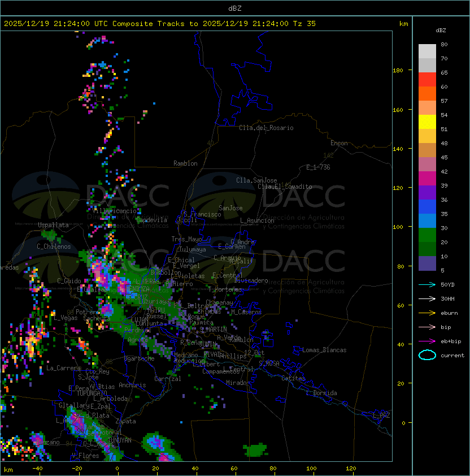Click the 'Villavicencio' place label

tap(115, 211)
